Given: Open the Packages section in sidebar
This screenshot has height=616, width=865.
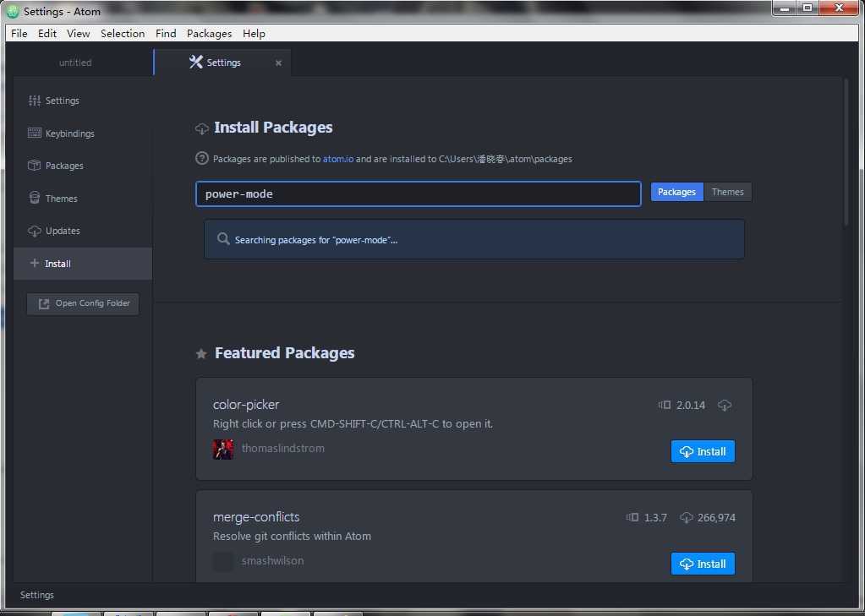Looking at the screenshot, I should pyautogui.click(x=83, y=166).
